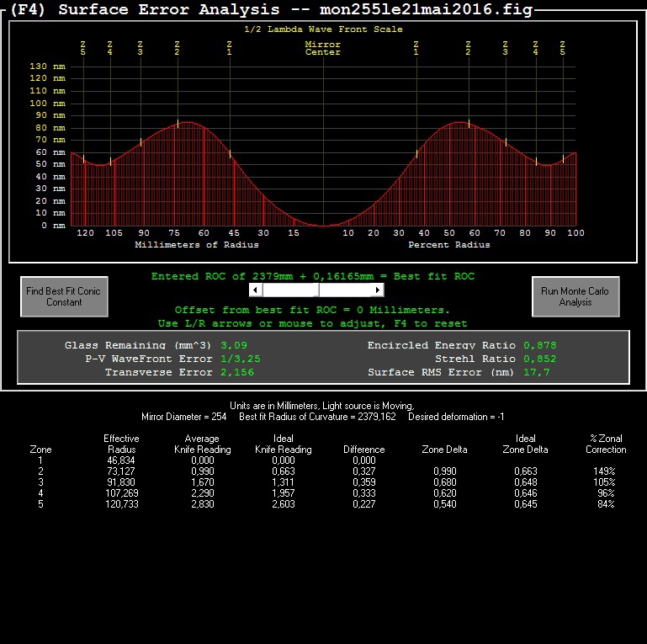Click the Percent Radius axis label
Viewport: 647px width, 644px height.
pos(449,245)
